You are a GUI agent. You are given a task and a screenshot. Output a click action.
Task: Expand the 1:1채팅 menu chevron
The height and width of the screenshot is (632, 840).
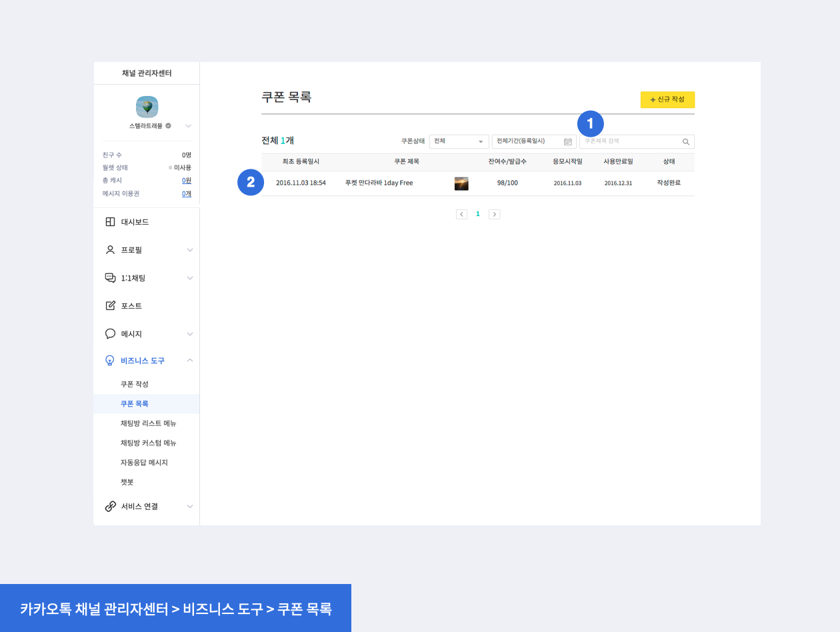(x=190, y=278)
